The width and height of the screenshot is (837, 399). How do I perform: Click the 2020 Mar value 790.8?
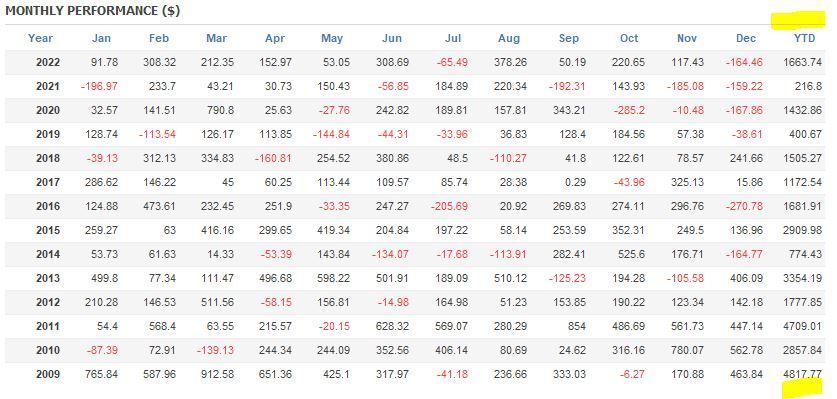220,110
